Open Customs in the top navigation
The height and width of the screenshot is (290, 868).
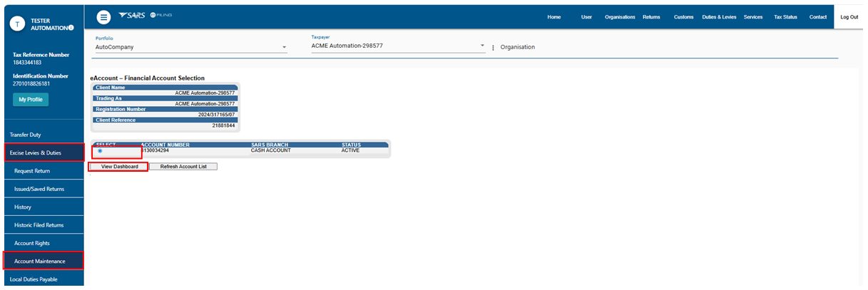(x=683, y=17)
